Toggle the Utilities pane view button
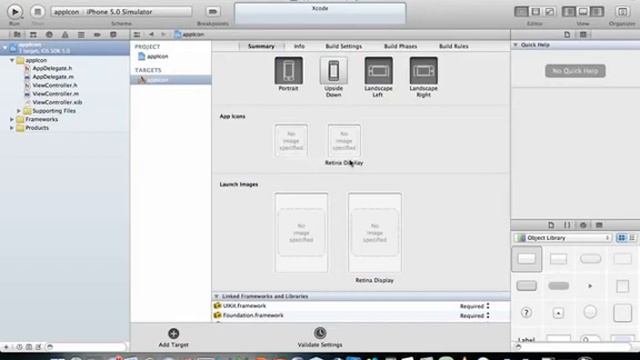The width and height of the screenshot is (640, 360). [597, 11]
